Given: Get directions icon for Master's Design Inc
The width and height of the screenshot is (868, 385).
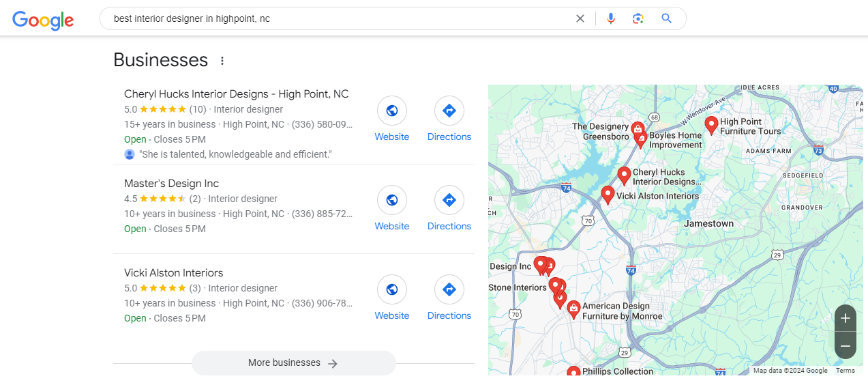Looking at the screenshot, I should pyautogui.click(x=449, y=200).
